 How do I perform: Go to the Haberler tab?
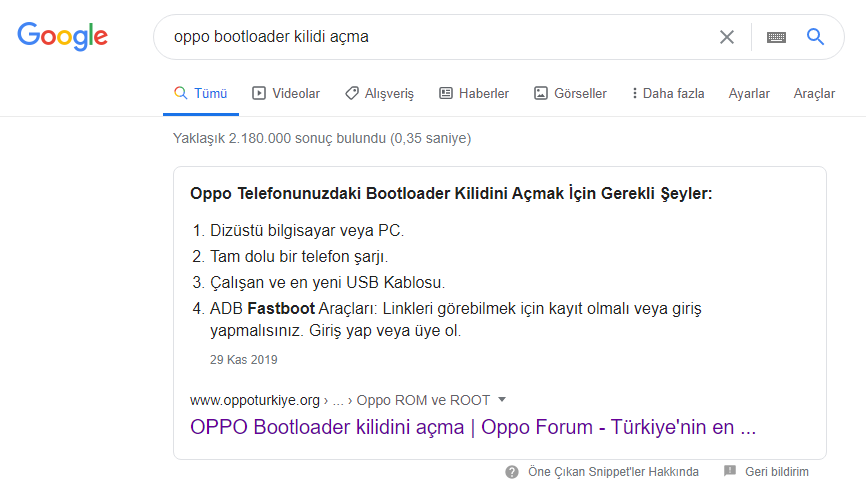[x=474, y=93]
